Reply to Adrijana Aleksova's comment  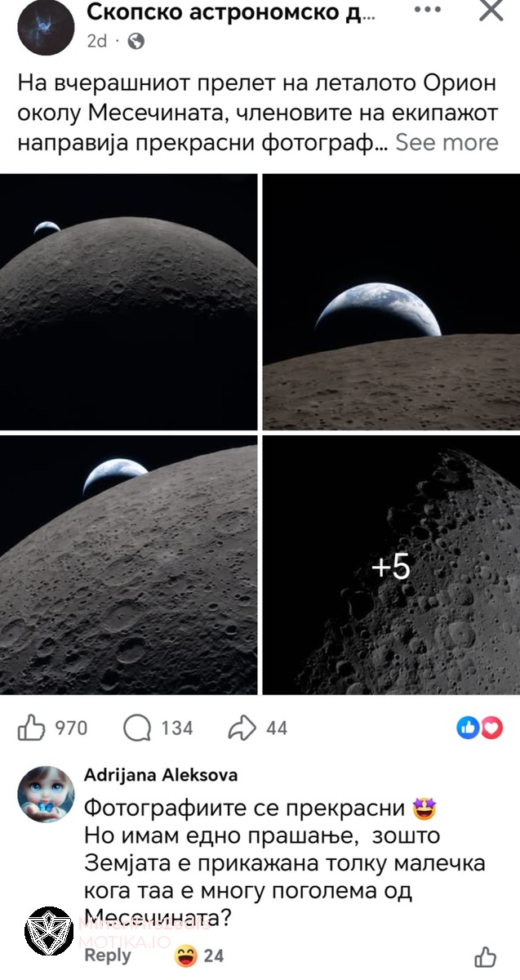tap(108, 955)
